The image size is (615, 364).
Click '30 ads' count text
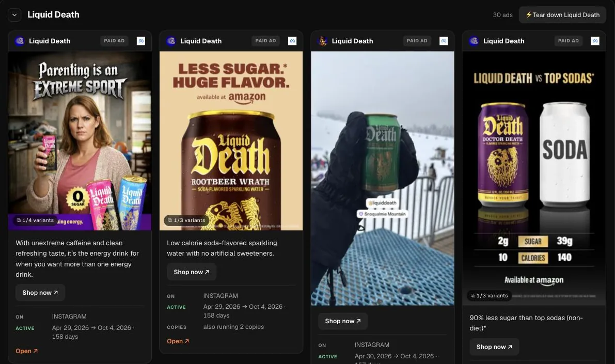[x=502, y=15]
